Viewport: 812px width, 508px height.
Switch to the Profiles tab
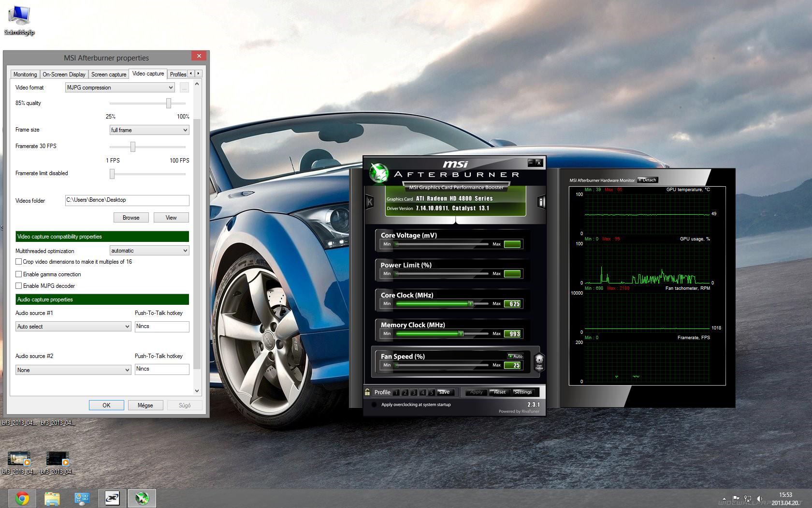coord(178,75)
